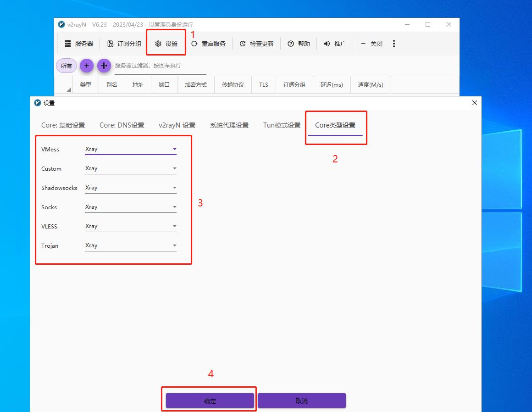Screen dimensions: 532x412
Task: Click the 设置 dialog logo icon
Action: 38,103
